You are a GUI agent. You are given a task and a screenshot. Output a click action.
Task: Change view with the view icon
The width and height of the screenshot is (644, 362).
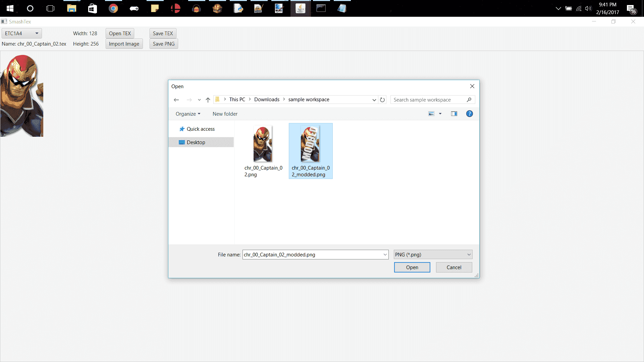(431, 114)
